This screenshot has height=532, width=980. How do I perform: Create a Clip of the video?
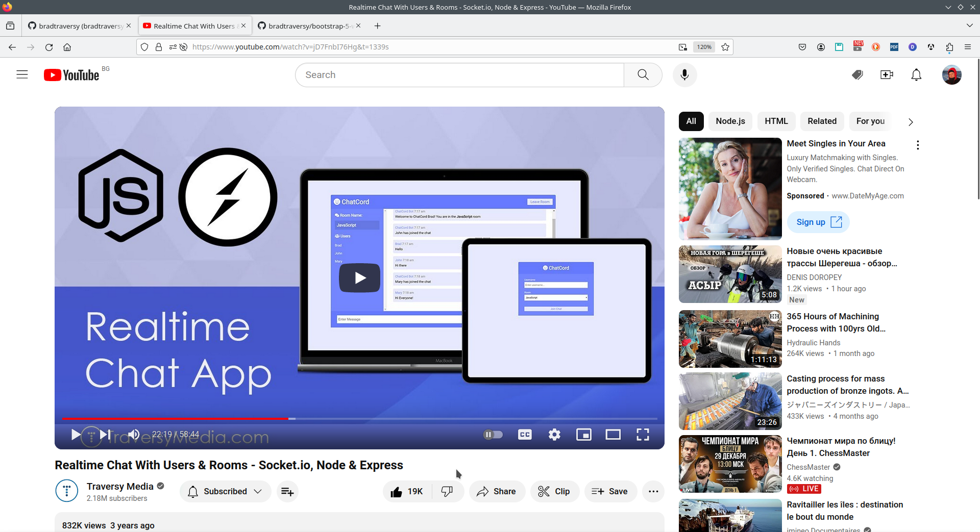coord(555,492)
